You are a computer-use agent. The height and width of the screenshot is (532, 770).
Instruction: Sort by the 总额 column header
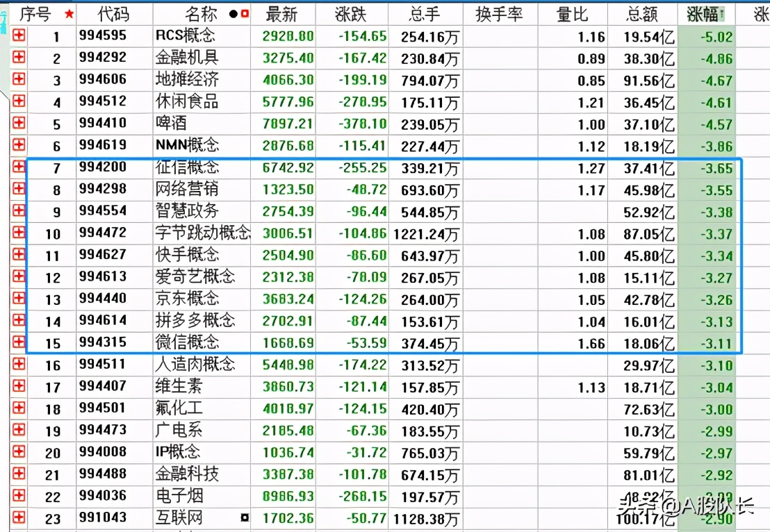point(642,14)
